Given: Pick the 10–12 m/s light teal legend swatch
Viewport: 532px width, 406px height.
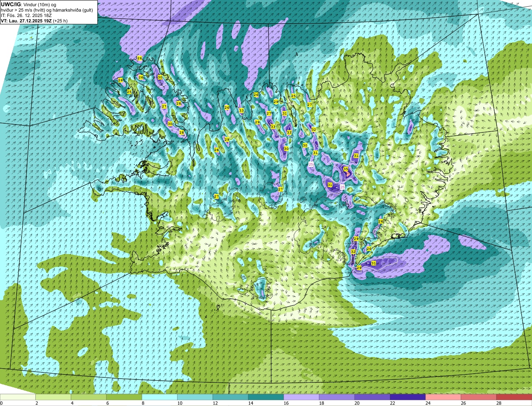Looking at the screenshot, I should coord(195,397).
